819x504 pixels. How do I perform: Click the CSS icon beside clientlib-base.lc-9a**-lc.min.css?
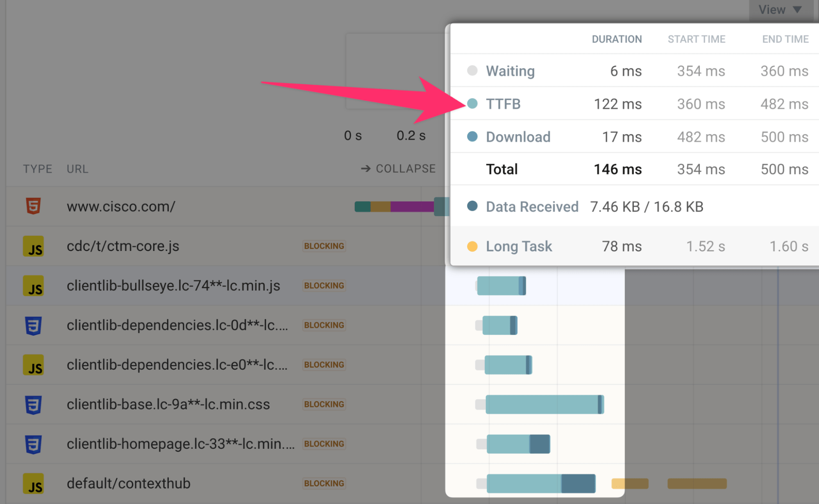pos(34,404)
